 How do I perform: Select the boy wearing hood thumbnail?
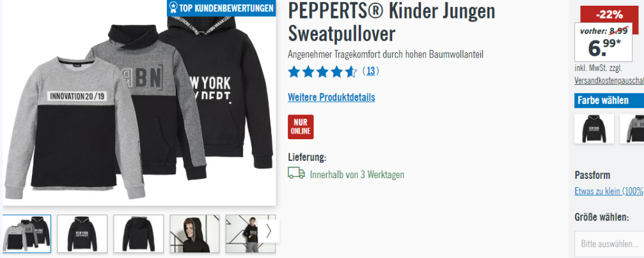[194, 233]
